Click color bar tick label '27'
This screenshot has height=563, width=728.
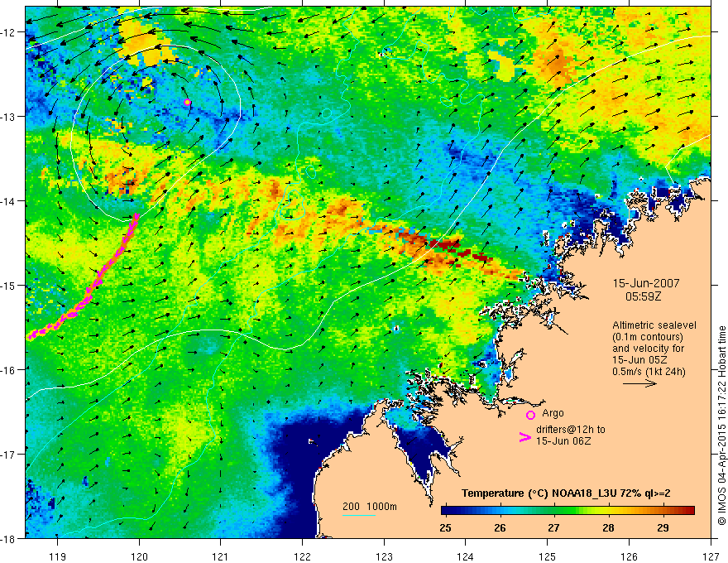coord(553,528)
